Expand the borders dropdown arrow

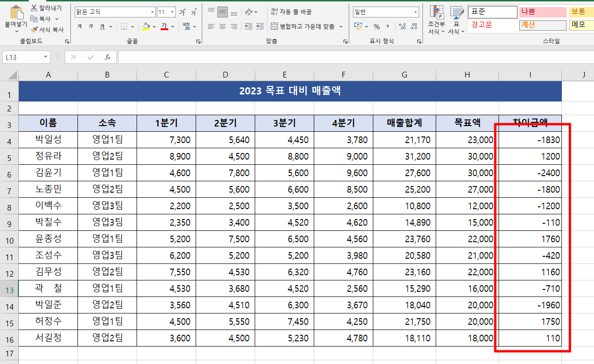click(132, 26)
